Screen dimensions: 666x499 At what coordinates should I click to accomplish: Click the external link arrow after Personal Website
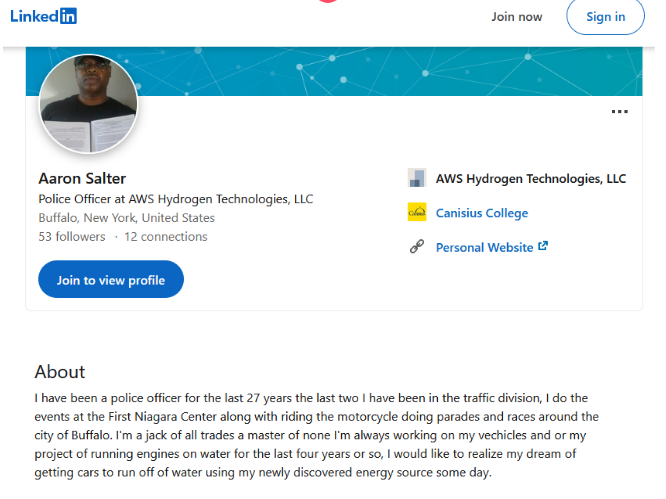(x=543, y=246)
